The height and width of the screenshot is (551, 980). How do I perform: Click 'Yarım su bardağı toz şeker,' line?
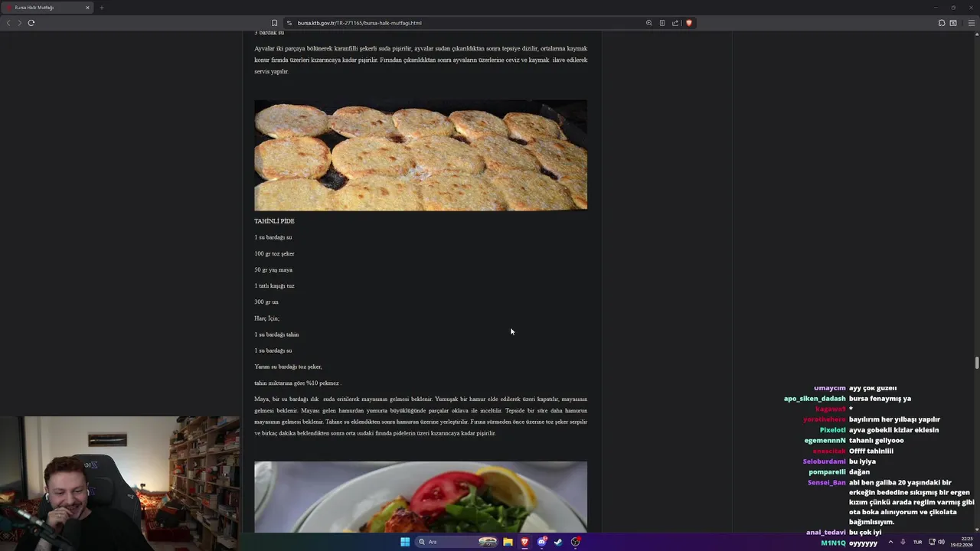click(288, 367)
